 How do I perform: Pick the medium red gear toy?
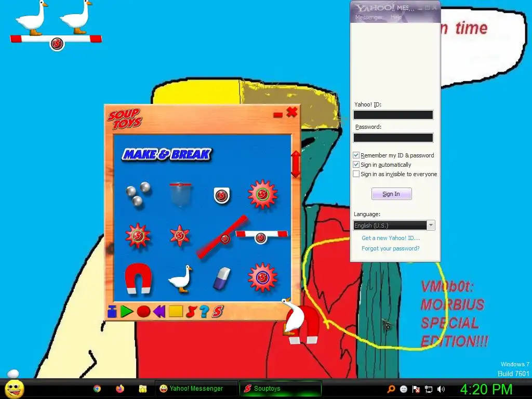pos(137,235)
